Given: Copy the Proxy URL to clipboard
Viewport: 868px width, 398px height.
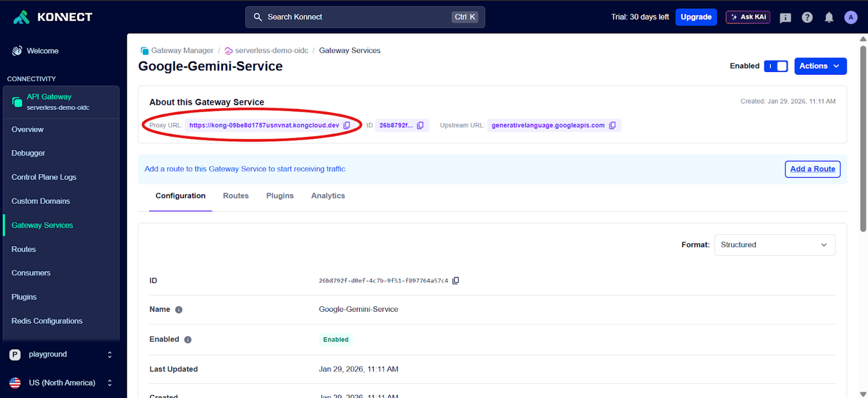Looking at the screenshot, I should (346, 125).
